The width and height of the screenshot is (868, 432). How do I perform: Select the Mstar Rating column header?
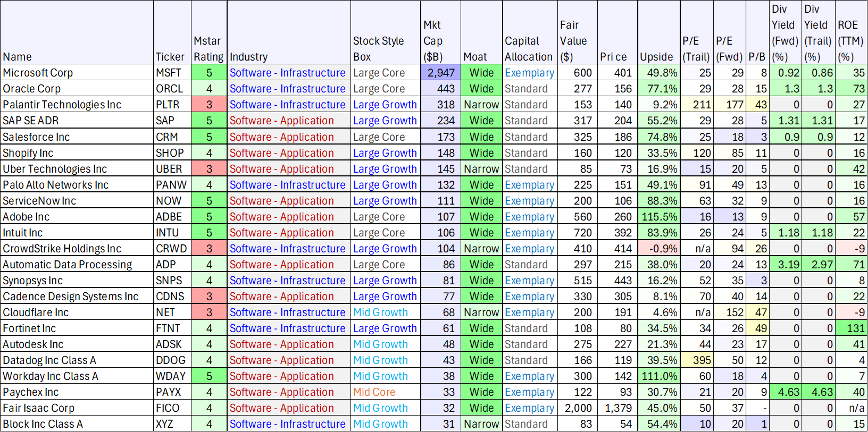209,32
